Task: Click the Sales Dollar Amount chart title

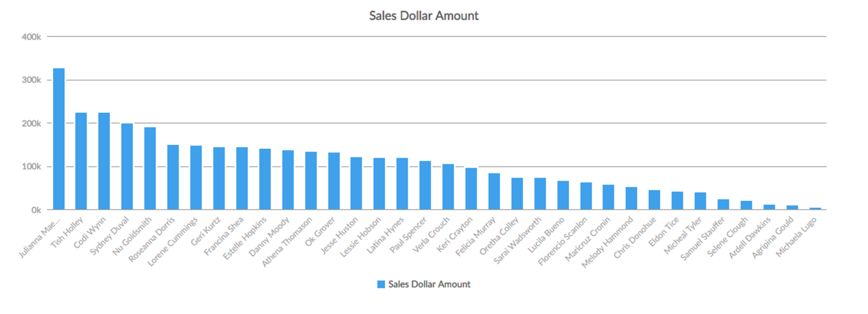Action: click(x=424, y=16)
